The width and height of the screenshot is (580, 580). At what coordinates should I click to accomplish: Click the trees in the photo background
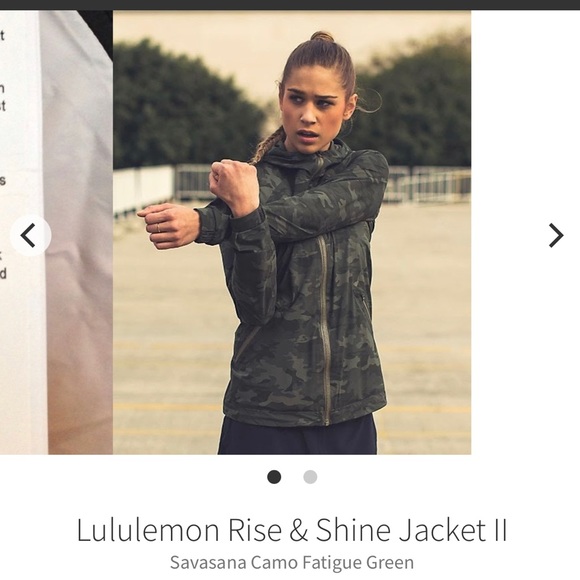click(x=187, y=105)
